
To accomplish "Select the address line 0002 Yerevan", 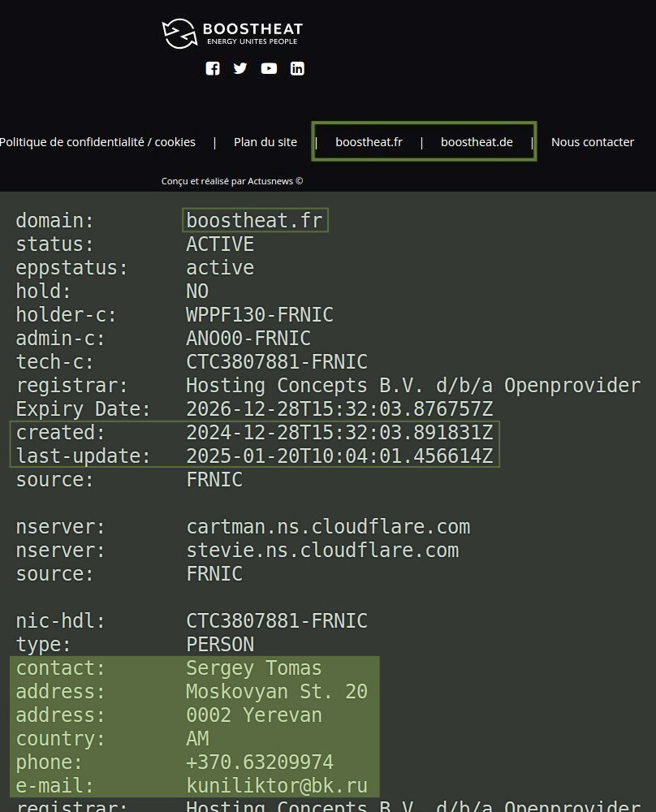I will [254, 715].
